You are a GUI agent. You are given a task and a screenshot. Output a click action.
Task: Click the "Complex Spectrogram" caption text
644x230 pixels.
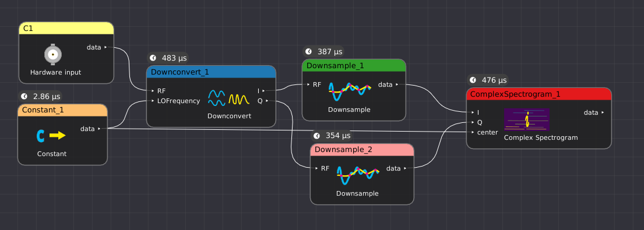pyautogui.click(x=541, y=138)
